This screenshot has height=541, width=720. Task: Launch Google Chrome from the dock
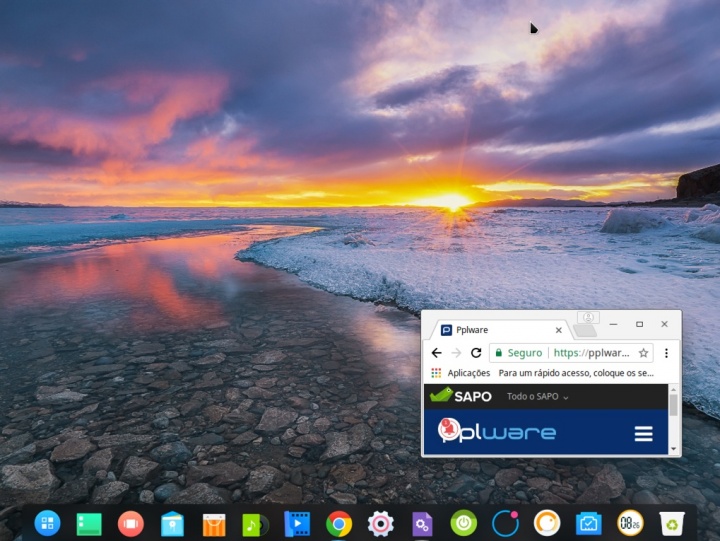339,523
